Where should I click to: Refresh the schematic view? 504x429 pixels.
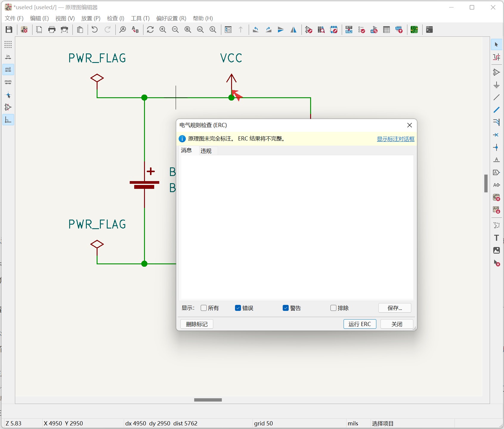(x=150, y=30)
